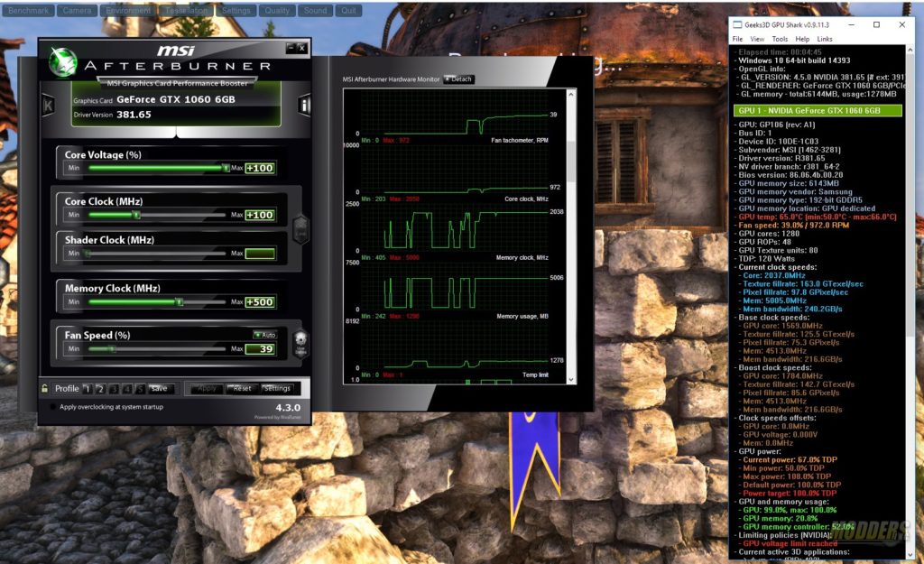Expand the View menu in GPU Shark

click(758, 40)
